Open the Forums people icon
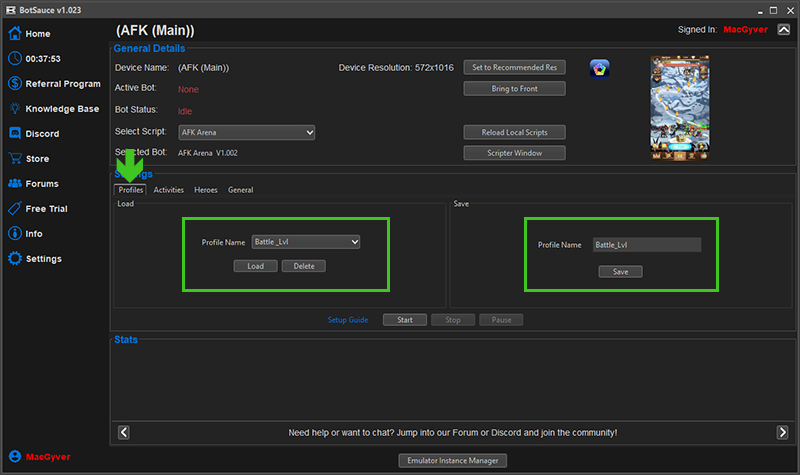 15,184
